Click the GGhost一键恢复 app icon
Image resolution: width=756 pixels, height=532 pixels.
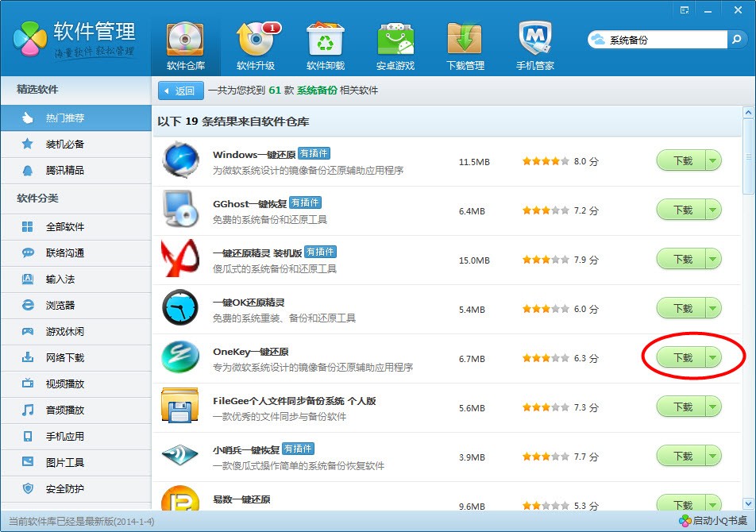click(x=180, y=209)
